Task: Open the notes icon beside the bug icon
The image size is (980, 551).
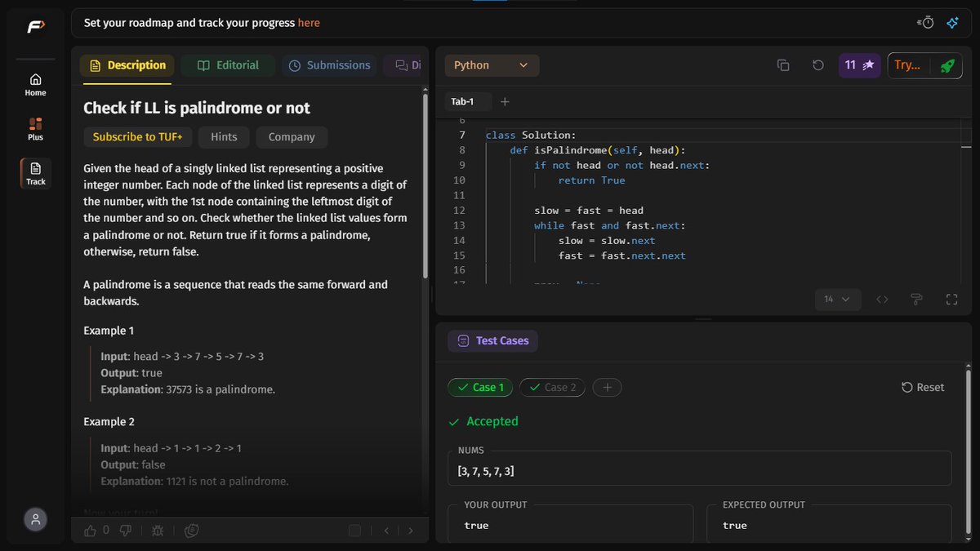Action: tap(192, 531)
